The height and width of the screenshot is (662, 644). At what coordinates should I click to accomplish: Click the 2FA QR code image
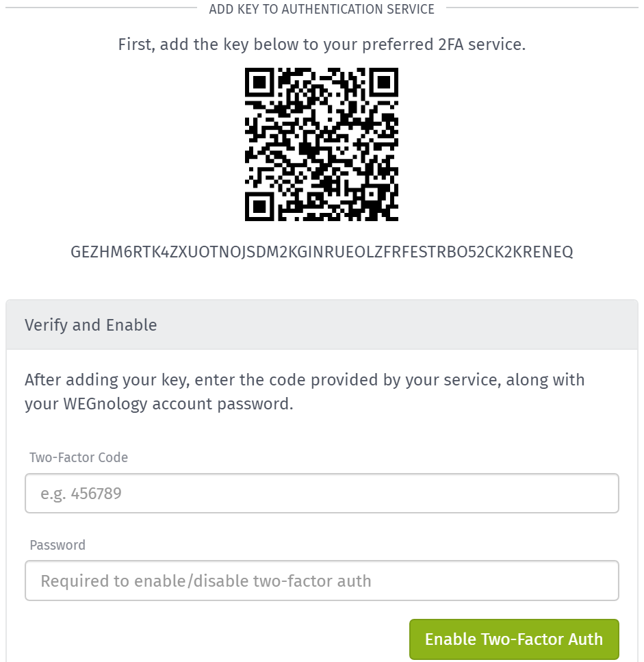(322, 144)
